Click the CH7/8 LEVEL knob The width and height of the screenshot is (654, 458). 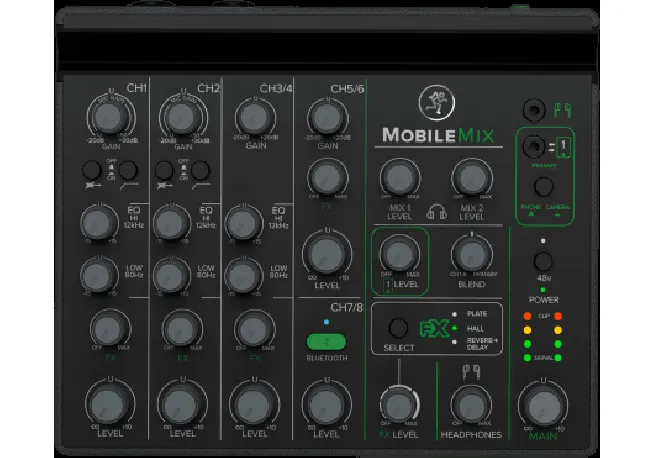(327, 405)
